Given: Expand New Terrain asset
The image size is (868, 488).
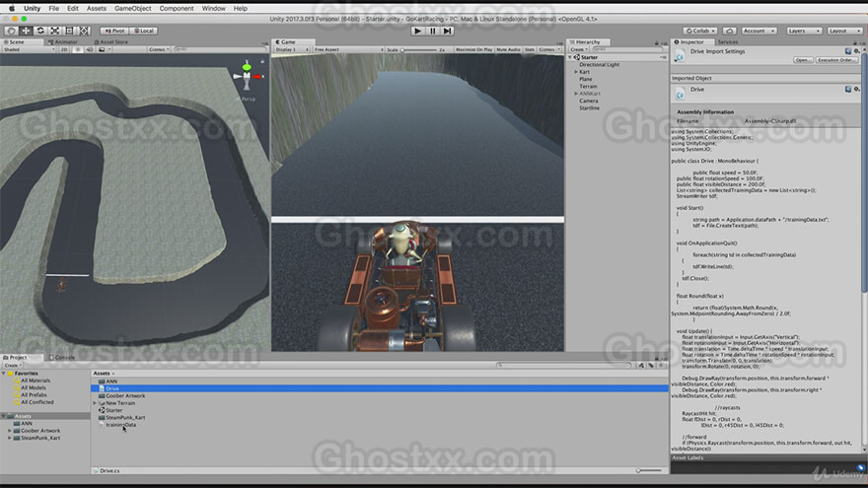Looking at the screenshot, I should [x=95, y=403].
